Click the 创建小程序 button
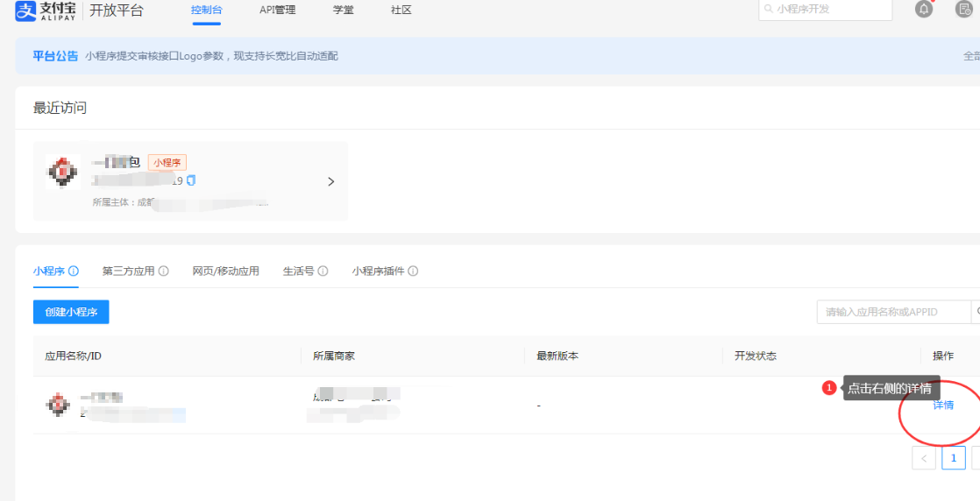 click(x=71, y=312)
